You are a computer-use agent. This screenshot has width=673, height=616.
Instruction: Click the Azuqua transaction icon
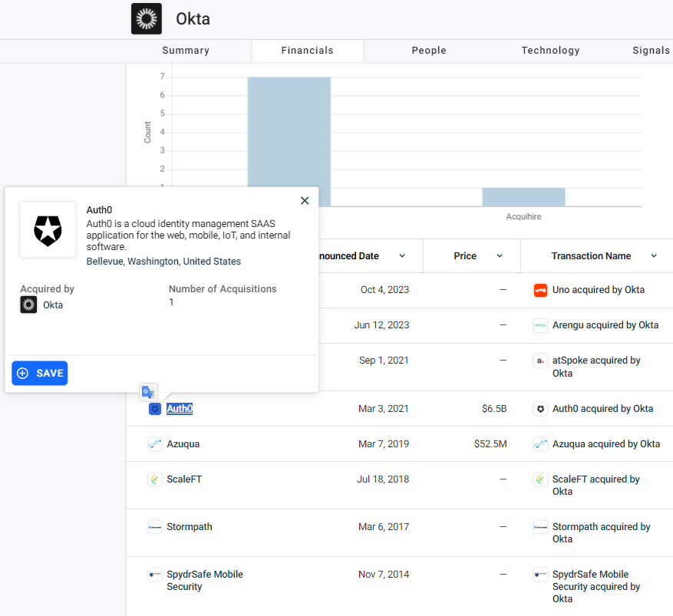[540, 444]
